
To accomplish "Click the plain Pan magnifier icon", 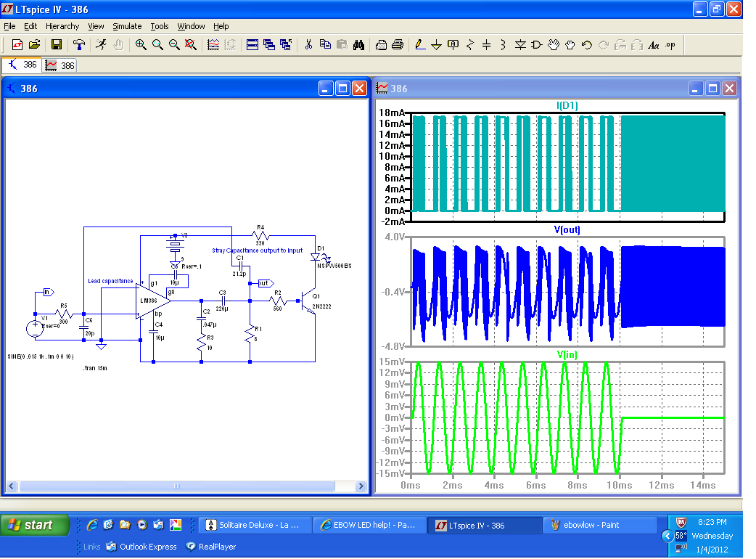I will (x=157, y=45).
